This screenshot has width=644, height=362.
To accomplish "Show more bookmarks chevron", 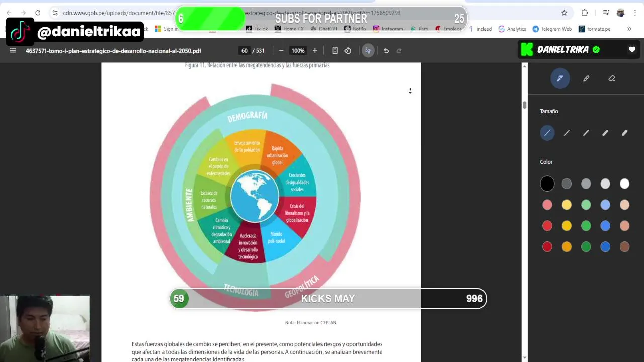I will coord(629,29).
